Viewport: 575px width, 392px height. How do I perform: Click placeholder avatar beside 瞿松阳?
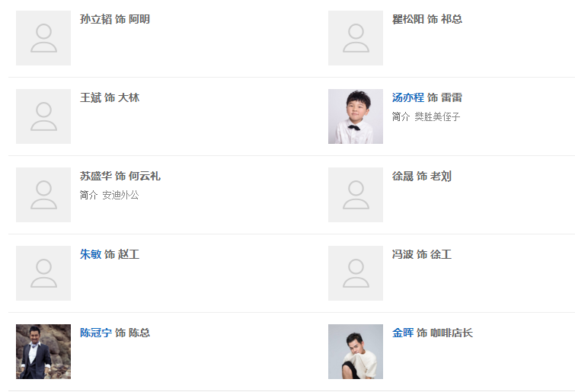(x=356, y=38)
